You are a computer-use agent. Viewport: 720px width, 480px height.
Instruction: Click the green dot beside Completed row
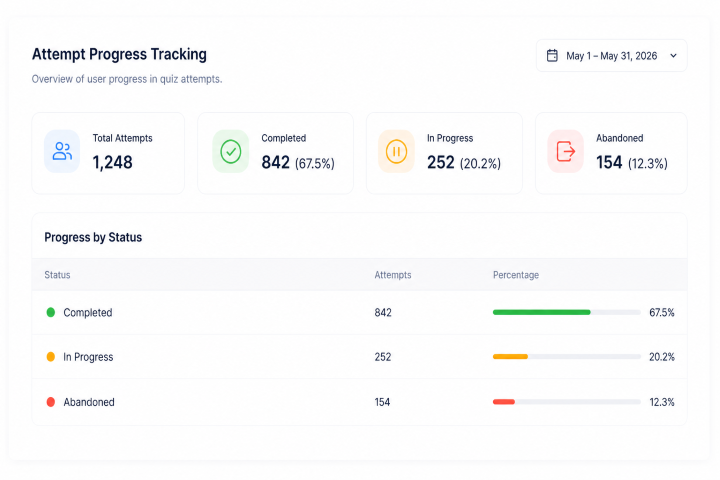tap(51, 312)
